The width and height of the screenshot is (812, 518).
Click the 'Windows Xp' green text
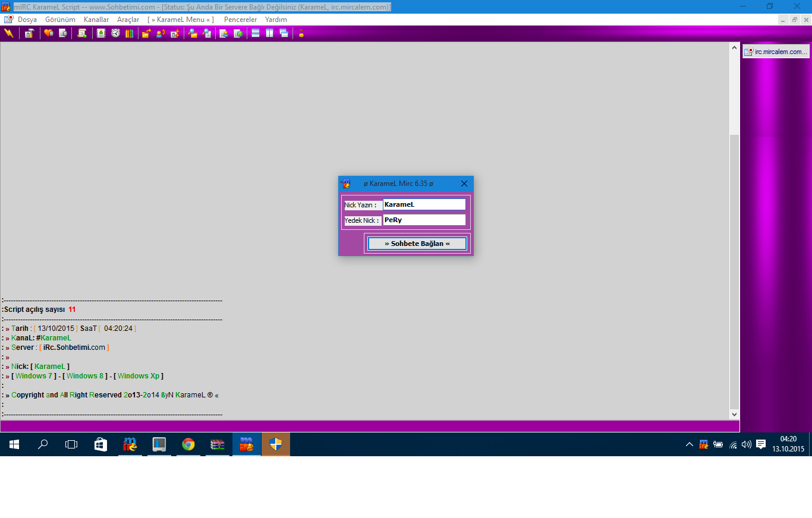tap(139, 376)
